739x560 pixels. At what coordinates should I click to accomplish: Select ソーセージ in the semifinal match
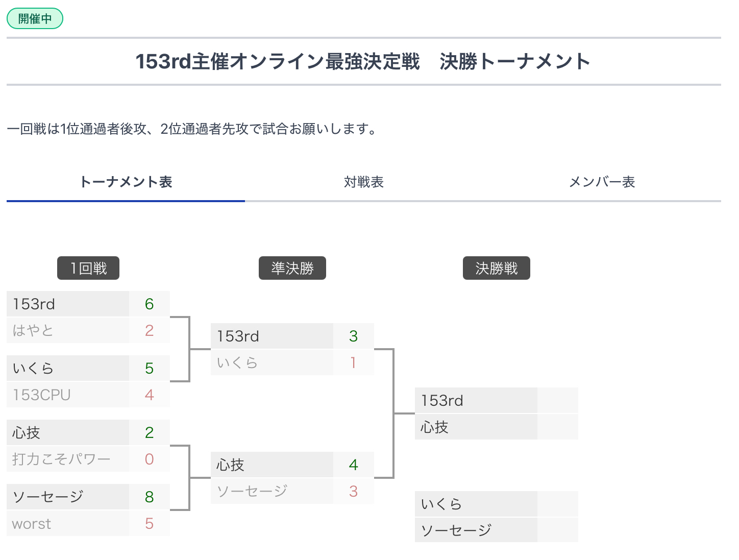pos(272,491)
